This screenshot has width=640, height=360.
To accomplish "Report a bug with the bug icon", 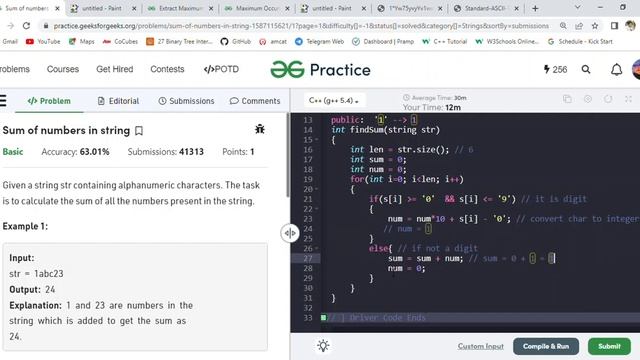I will [x=260, y=129].
